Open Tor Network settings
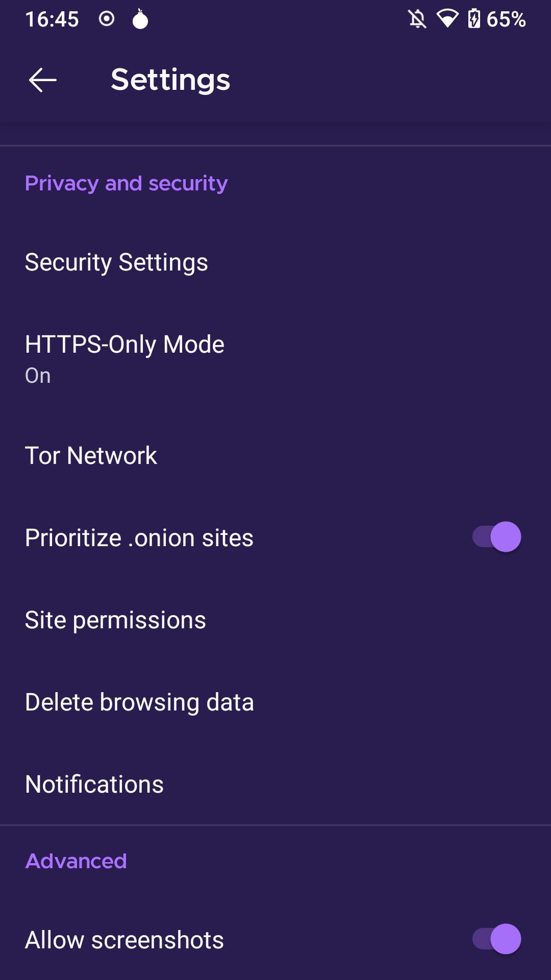 275,455
